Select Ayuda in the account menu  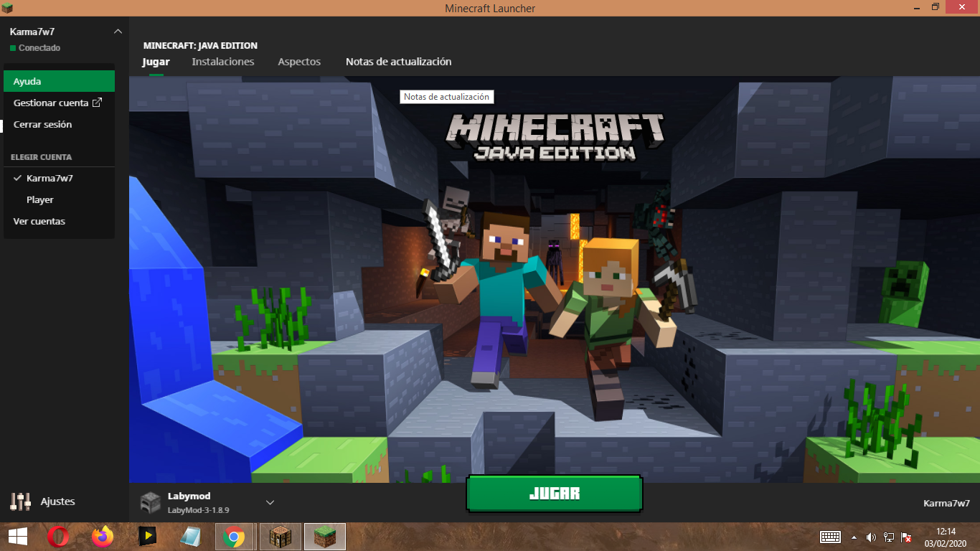[59, 81]
